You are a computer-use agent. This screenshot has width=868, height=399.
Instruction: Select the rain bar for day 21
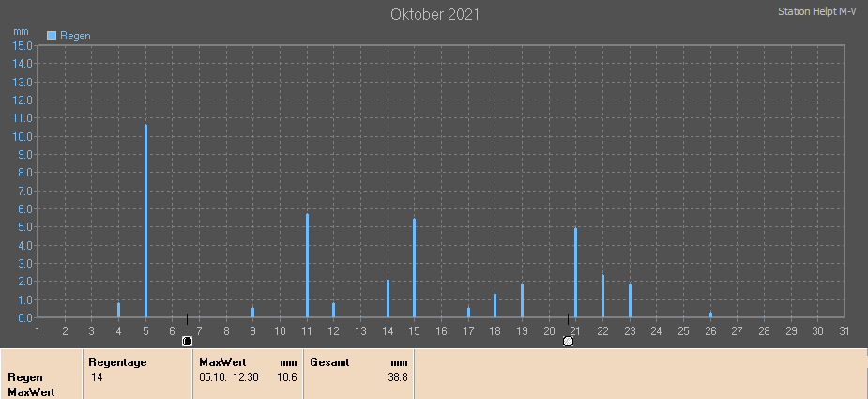tap(576, 272)
